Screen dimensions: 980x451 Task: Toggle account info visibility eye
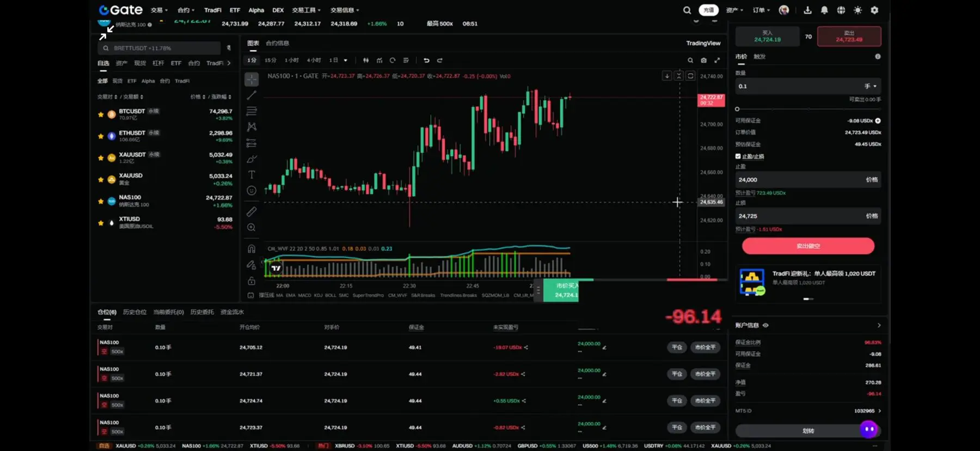click(x=765, y=325)
